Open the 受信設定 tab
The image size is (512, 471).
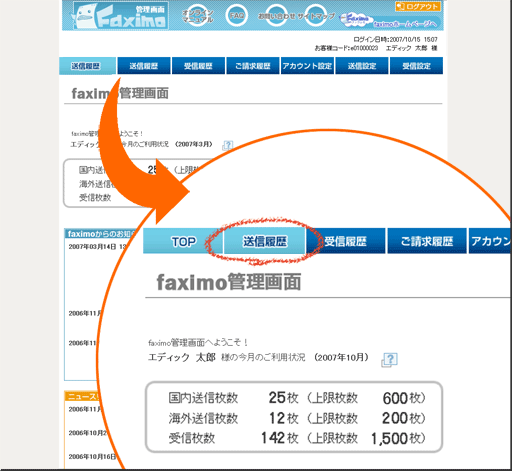coord(416,66)
